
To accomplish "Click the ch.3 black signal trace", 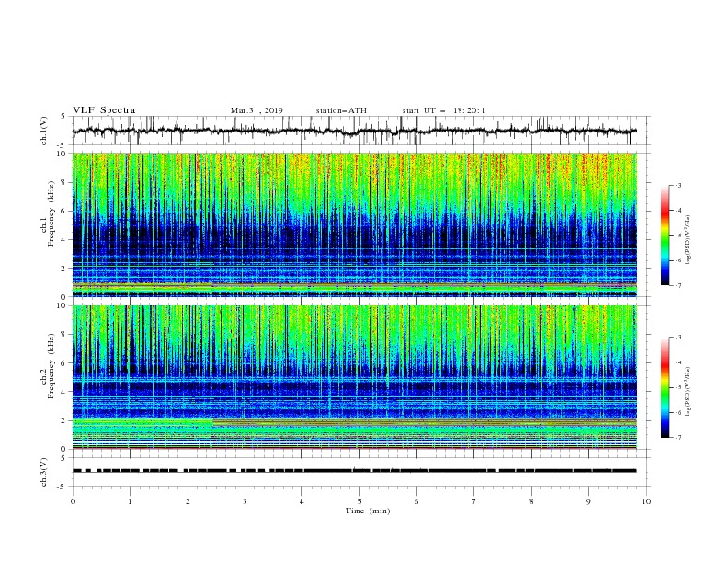I will pyautogui.click(x=355, y=471).
